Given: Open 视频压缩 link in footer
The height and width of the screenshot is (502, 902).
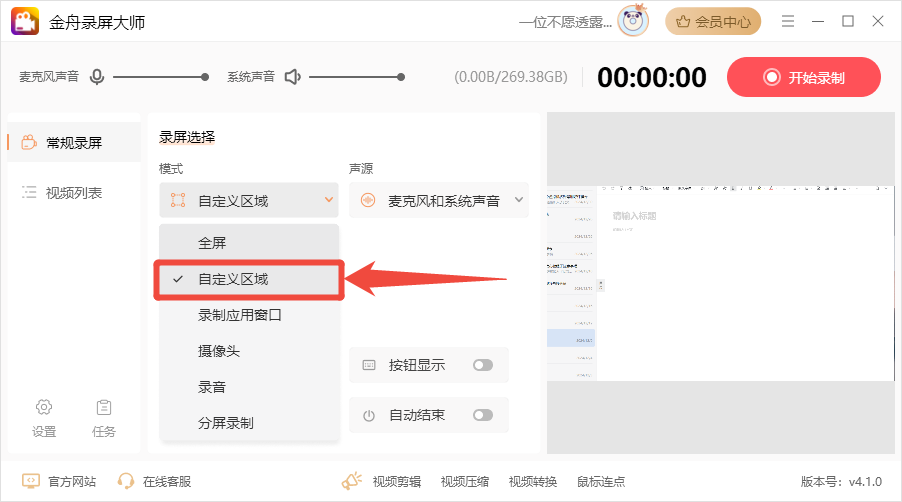Looking at the screenshot, I should point(465,481).
